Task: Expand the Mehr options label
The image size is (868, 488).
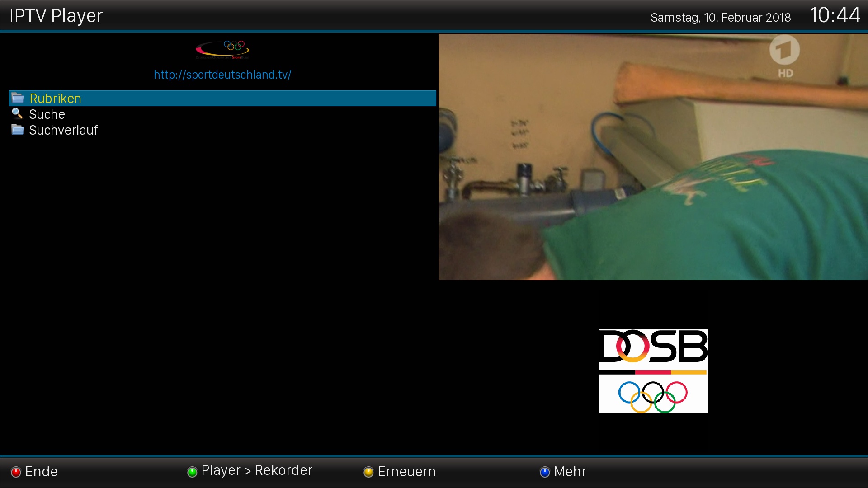Action: coord(570,471)
